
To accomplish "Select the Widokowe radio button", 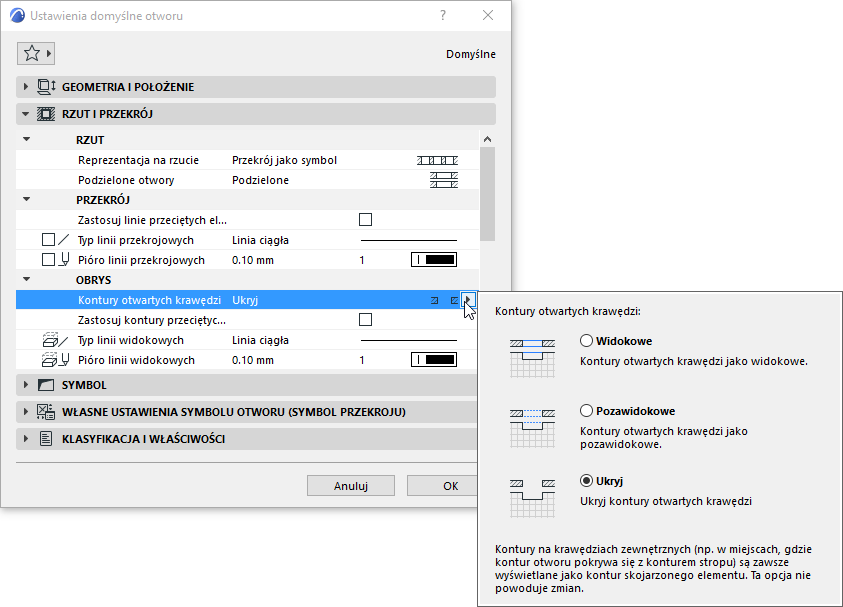I will [587, 341].
